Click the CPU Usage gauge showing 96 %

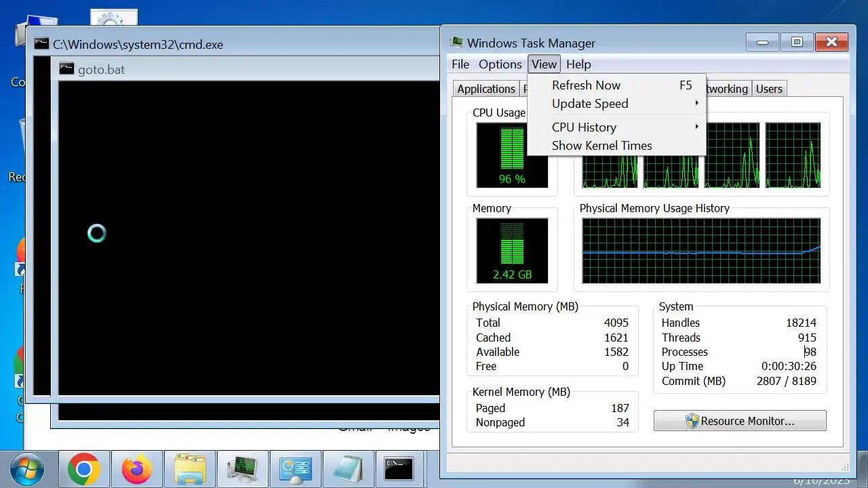pyautogui.click(x=512, y=155)
